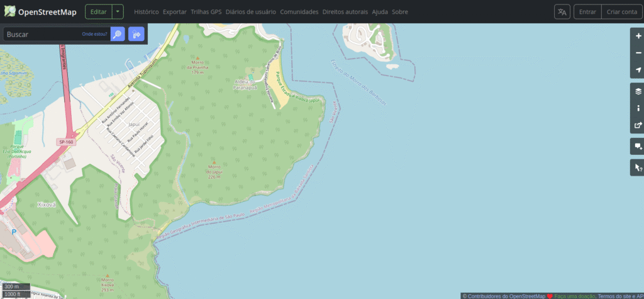Viewport: 644px width, 299px height.
Task: Add a note to the map
Action: pyautogui.click(x=638, y=147)
